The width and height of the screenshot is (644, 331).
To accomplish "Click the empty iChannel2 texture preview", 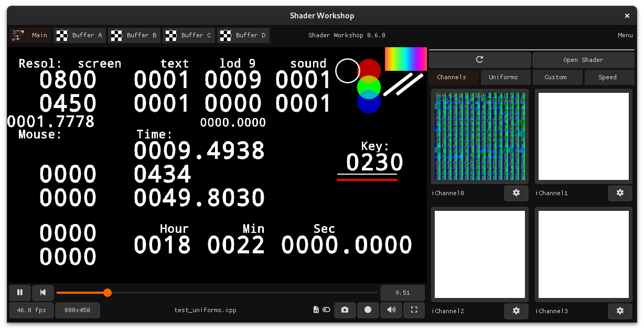I will pyautogui.click(x=480, y=254).
